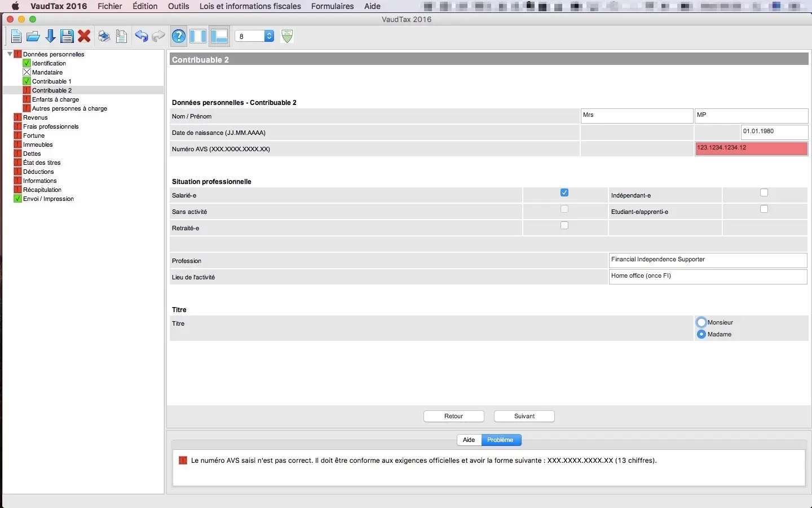Check the Sans activité checkbox
Viewport: 812px width, 508px height.
point(564,209)
